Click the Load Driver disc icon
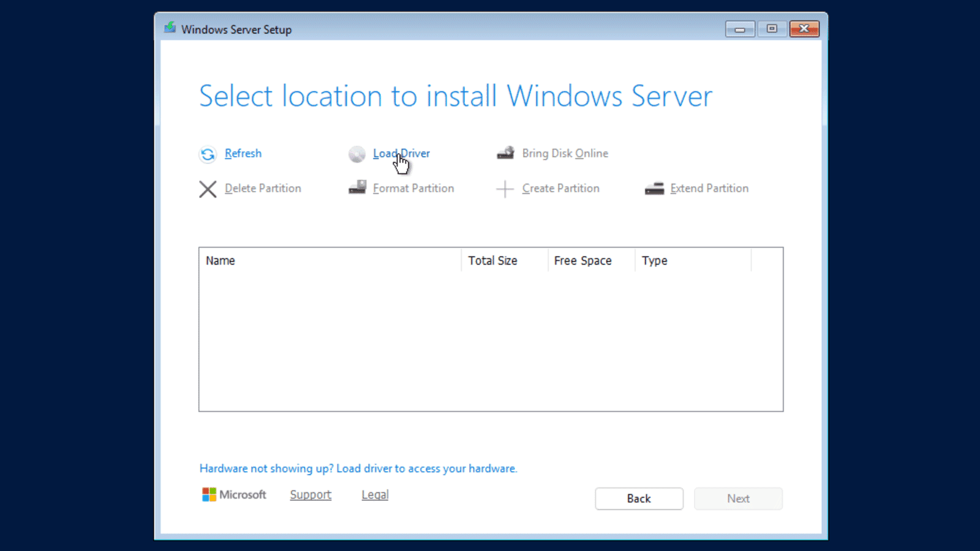 click(x=357, y=154)
